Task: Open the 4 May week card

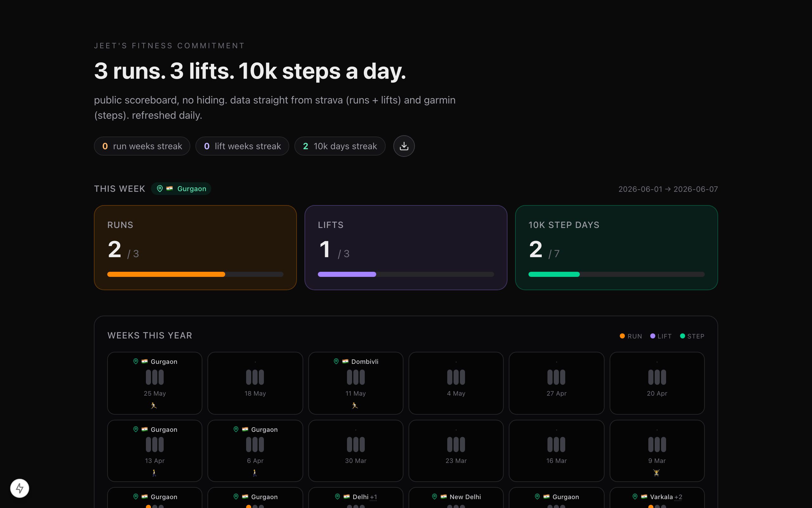Action: (456, 383)
